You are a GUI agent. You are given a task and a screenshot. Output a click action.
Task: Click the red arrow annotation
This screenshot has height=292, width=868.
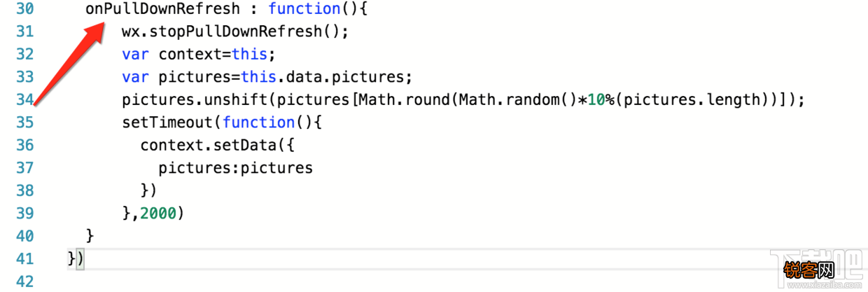click(69, 63)
